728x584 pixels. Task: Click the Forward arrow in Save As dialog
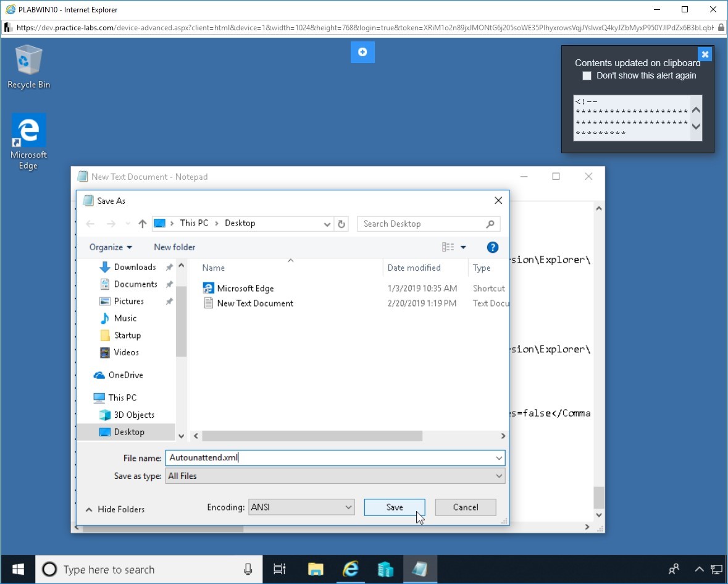(x=111, y=224)
